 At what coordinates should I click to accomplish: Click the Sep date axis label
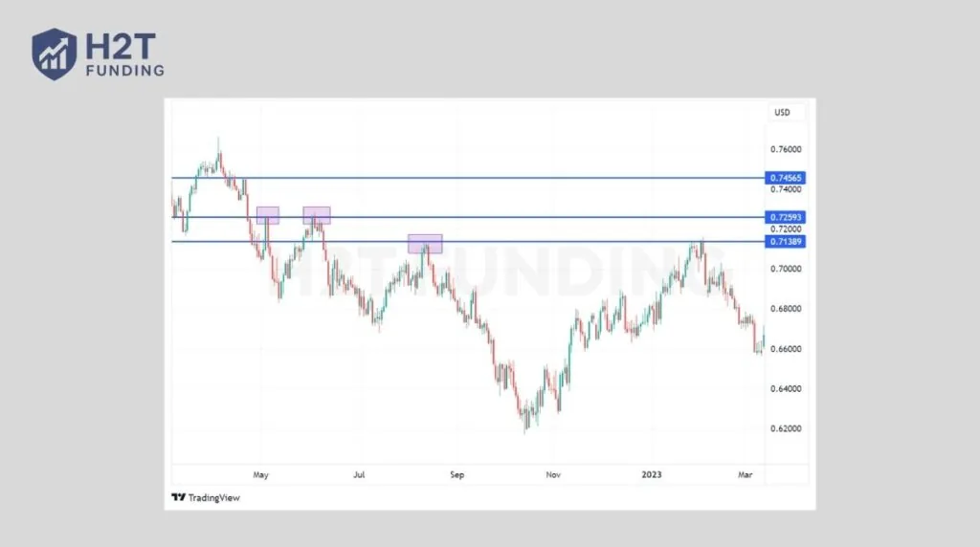pos(457,475)
